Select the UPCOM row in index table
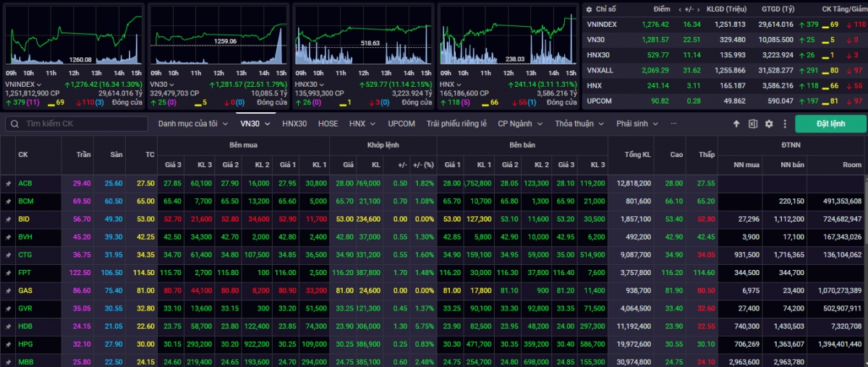The height and width of the screenshot is (367, 868). click(x=725, y=101)
